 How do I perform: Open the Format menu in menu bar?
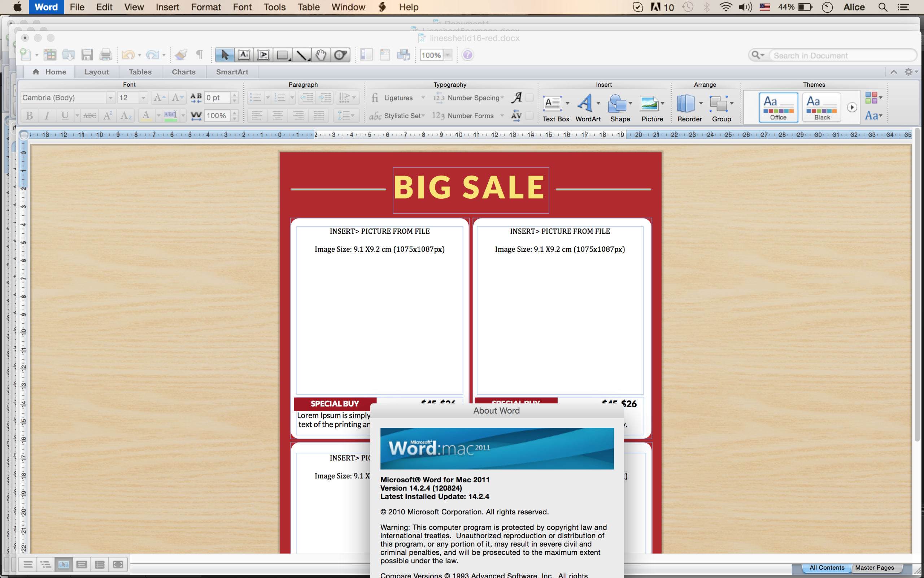click(x=206, y=7)
